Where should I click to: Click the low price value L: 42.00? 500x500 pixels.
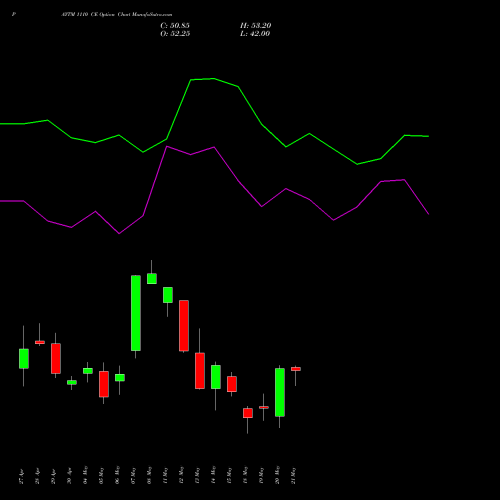click(255, 34)
